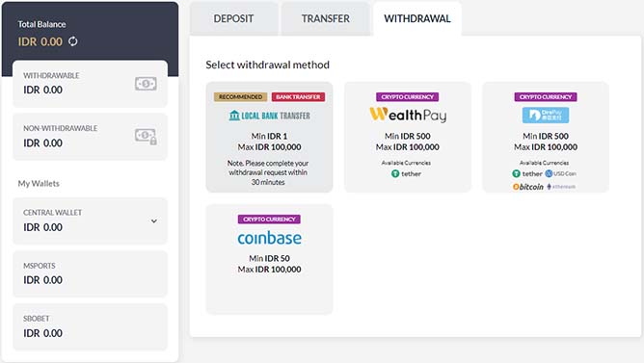644x363 pixels.
Task: Switch to the Deposit tab
Action: pyautogui.click(x=233, y=19)
